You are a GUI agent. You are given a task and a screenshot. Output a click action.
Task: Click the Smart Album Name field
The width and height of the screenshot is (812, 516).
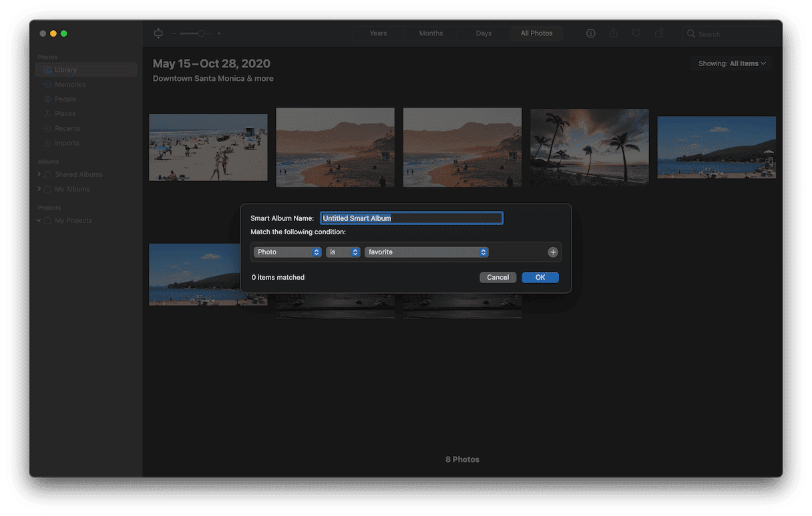[x=411, y=218]
